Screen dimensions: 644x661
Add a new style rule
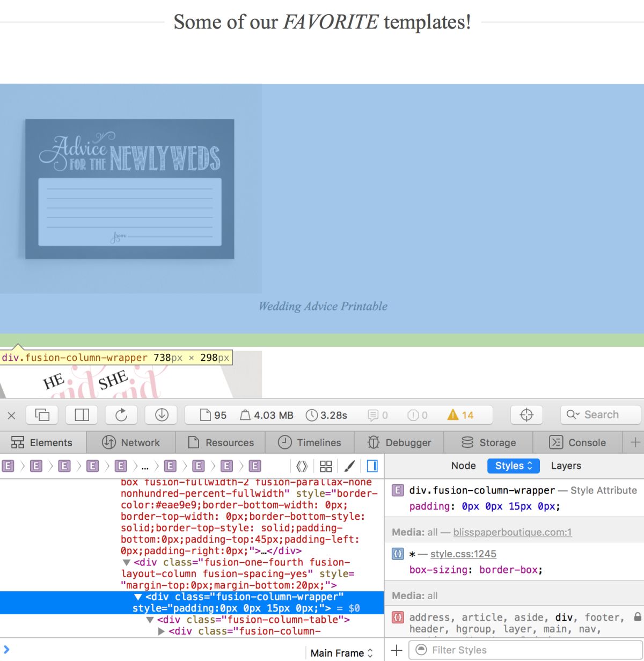point(397,650)
